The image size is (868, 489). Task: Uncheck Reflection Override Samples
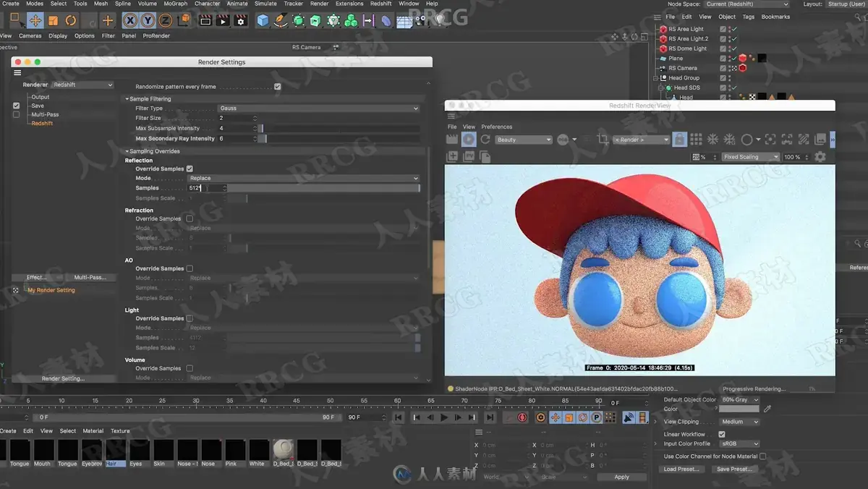[x=190, y=169]
